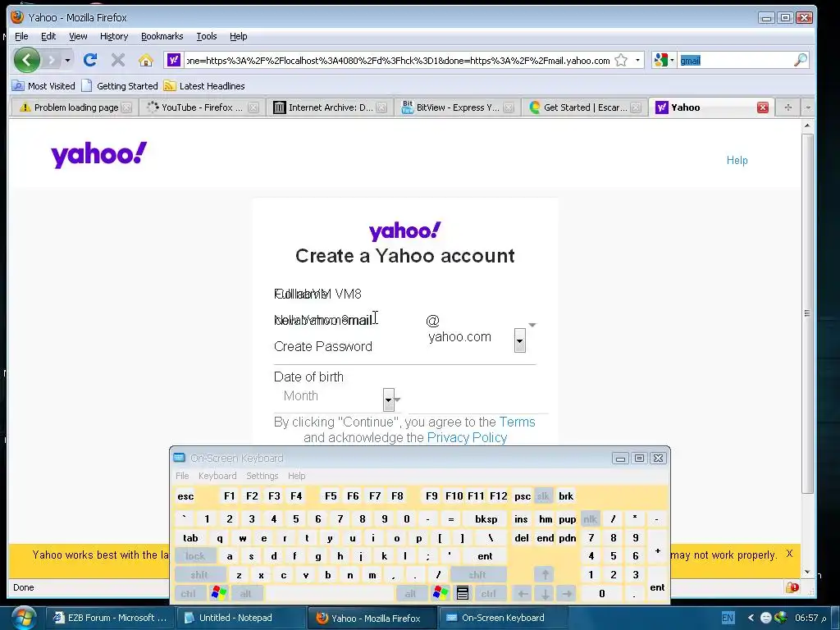Toggle the nlk num lock key

(x=591, y=518)
